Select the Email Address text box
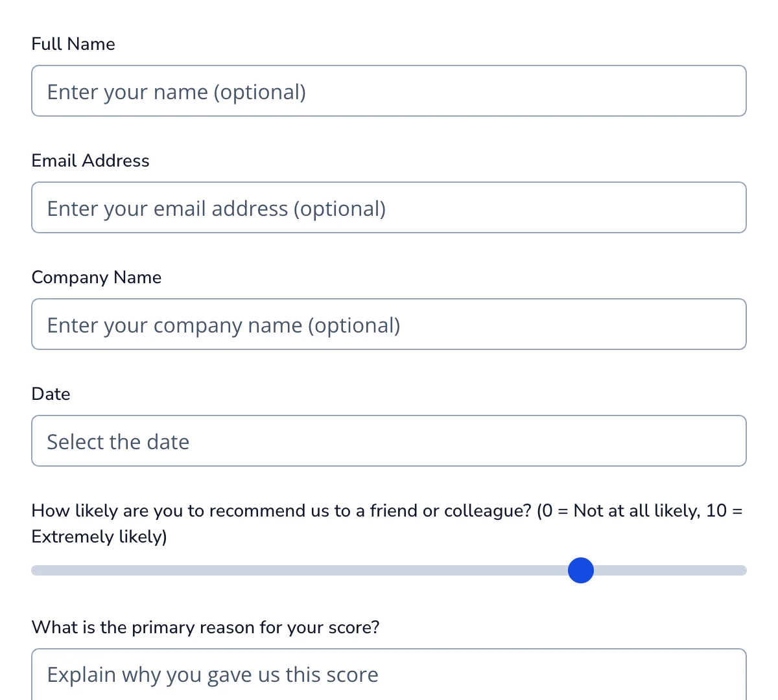 coord(389,207)
